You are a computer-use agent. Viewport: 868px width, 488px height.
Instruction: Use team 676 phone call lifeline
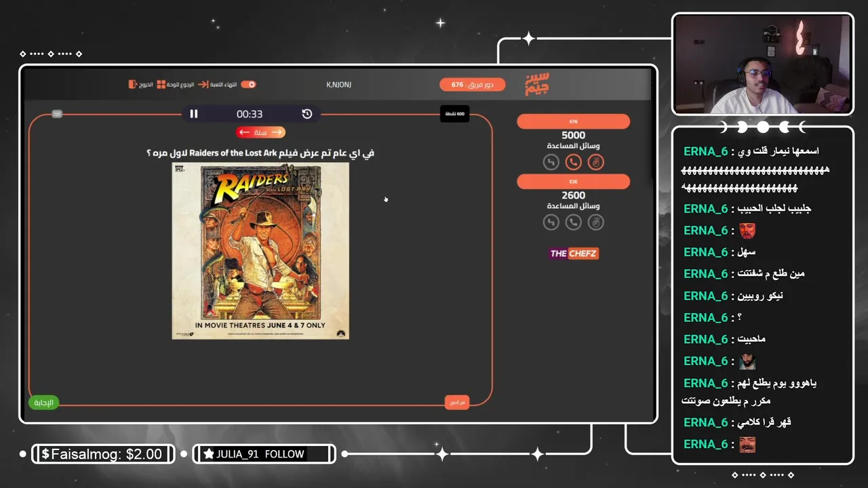[x=573, y=162]
